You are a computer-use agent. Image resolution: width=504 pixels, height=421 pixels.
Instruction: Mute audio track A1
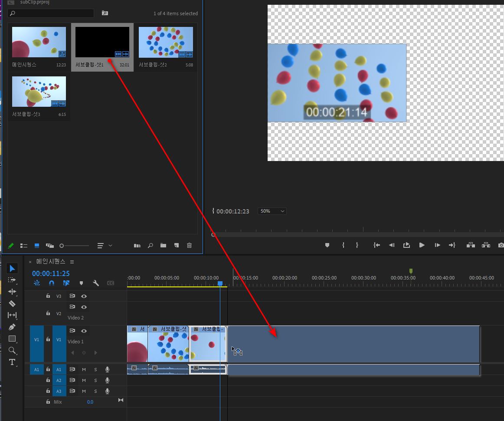pyautogui.click(x=84, y=369)
